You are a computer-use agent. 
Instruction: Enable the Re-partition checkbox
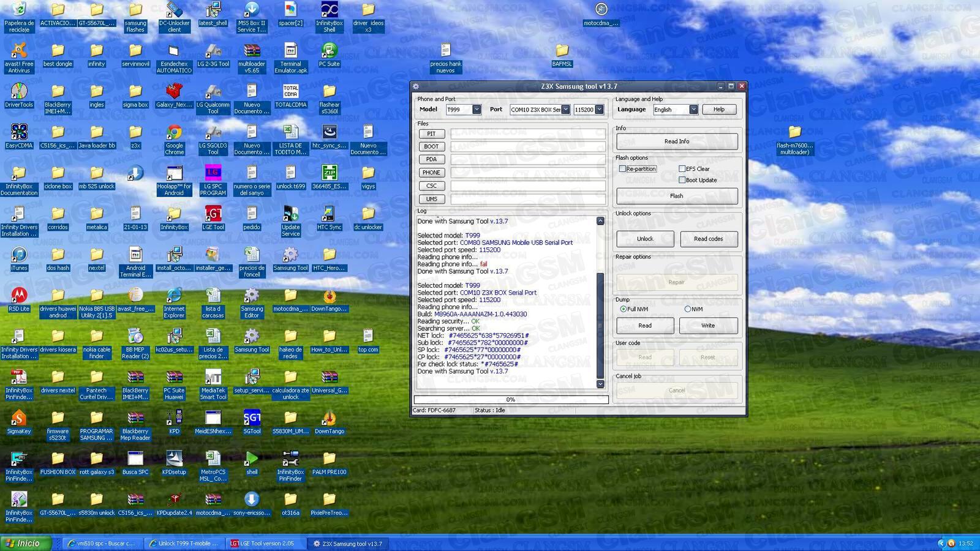coord(622,169)
